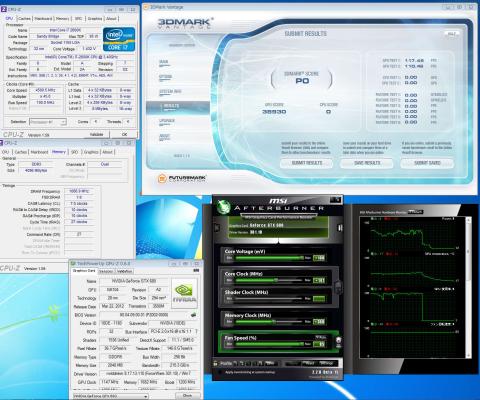
Task: Open the About tab in the top CPU-Z window
Action: point(111,19)
